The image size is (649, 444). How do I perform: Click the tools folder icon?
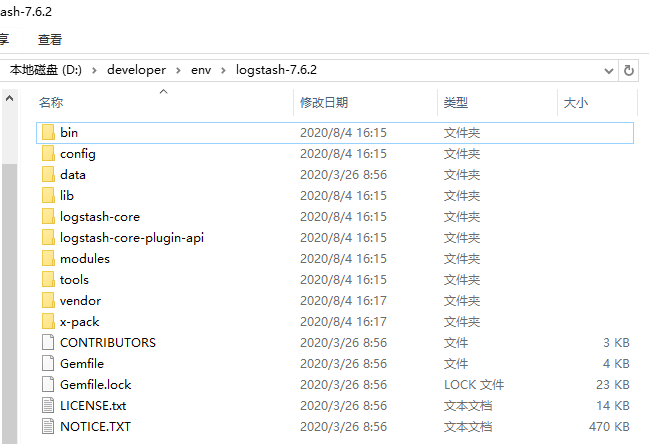(x=48, y=280)
